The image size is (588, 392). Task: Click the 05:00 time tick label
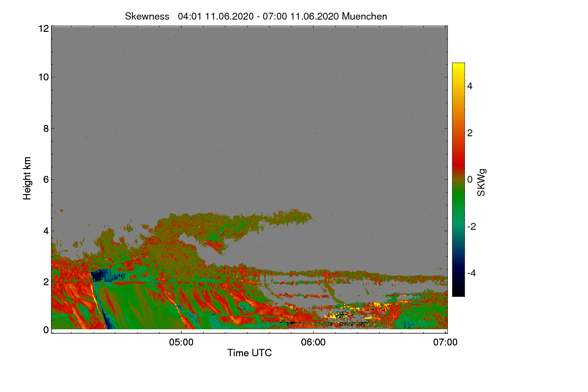[181, 343]
